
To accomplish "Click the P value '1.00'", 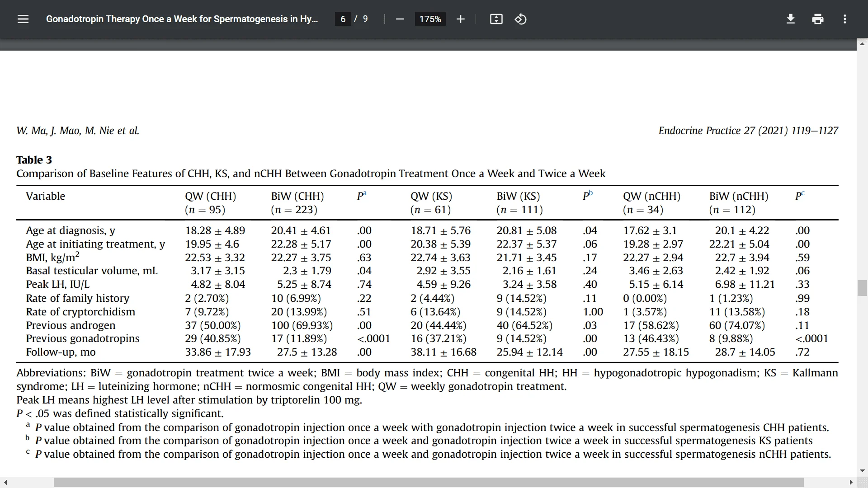I will pos(593,312).
